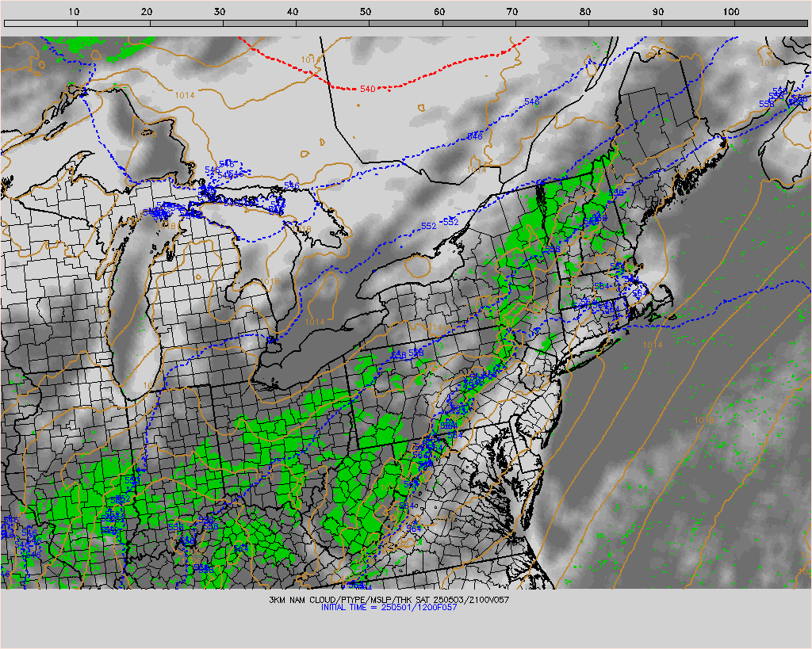Screen dimensions: 812x649
Task: Click the "10" label on the cloud scale
Action: (74, 12)
